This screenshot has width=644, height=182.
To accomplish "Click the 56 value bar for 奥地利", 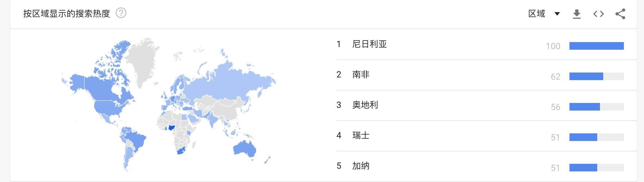I will pyautogui.click(x=596, y=107).
